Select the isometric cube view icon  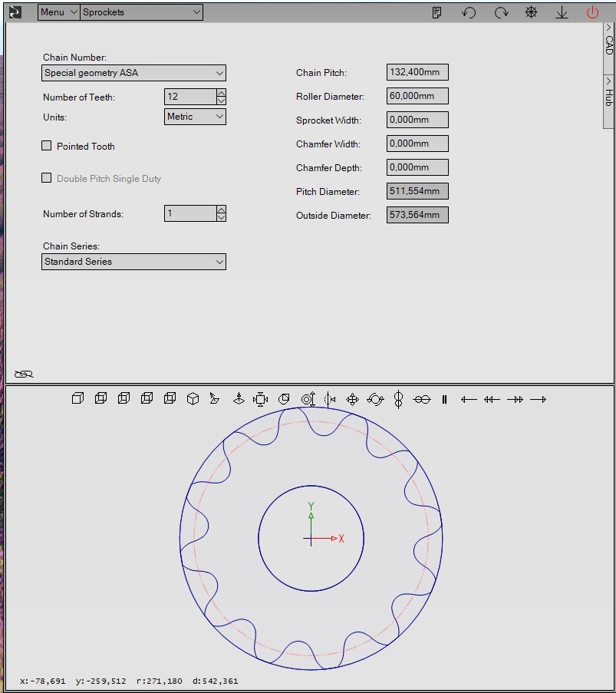click(193, 399)
